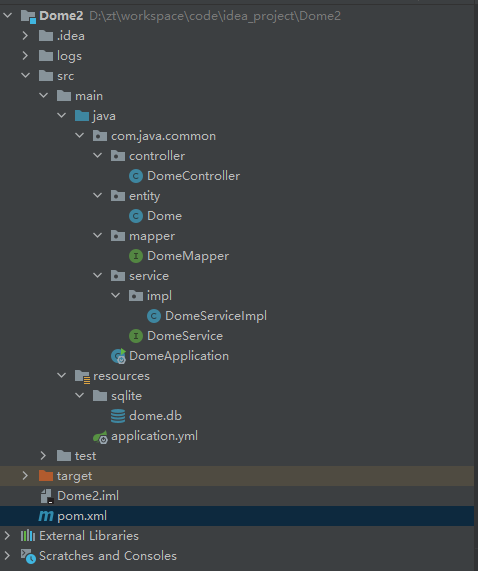Click the Scratches and Consoles icon

[x=28, y=556]
